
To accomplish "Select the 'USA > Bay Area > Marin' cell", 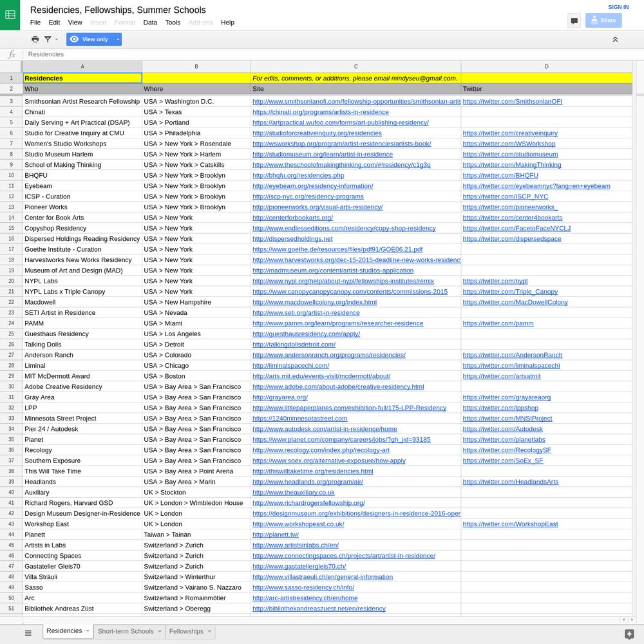I will (x=196, y=482).
